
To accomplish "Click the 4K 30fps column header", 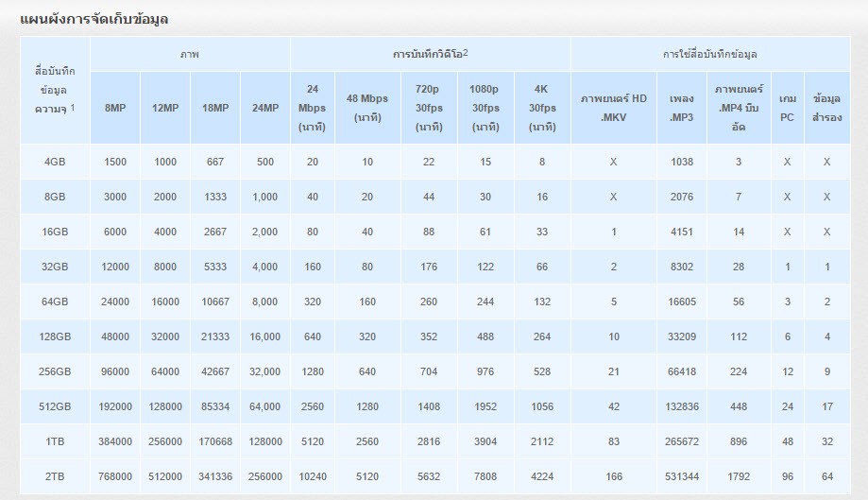I will point(542,108).
